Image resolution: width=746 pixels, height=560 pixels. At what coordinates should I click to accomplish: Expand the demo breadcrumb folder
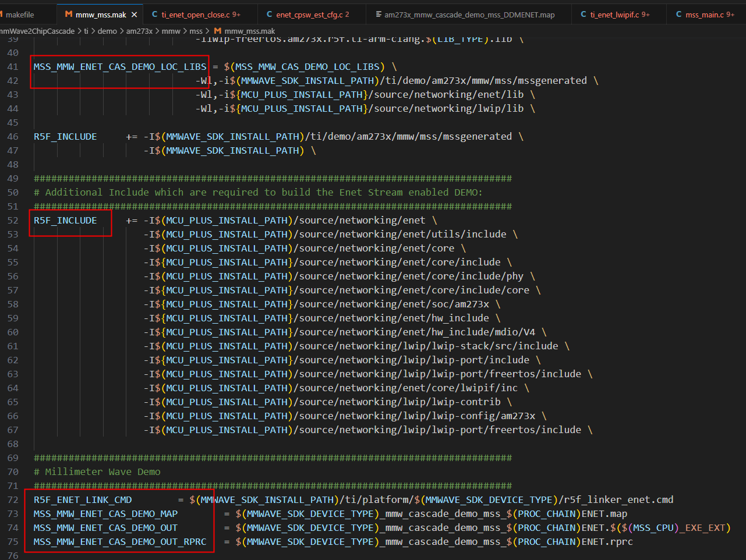pyautogui.click(x=107, y=31)
